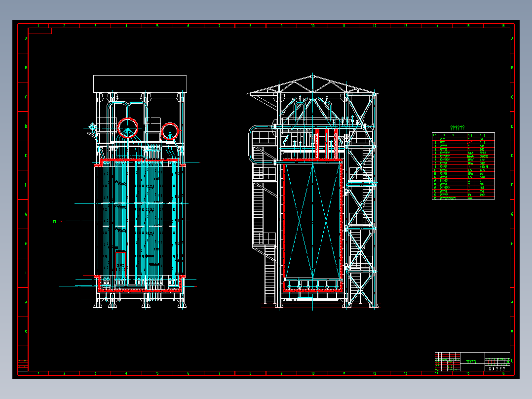Click zone number "12" on the bottom border
Screen dimensions: 532x399
tap(375, 373)
